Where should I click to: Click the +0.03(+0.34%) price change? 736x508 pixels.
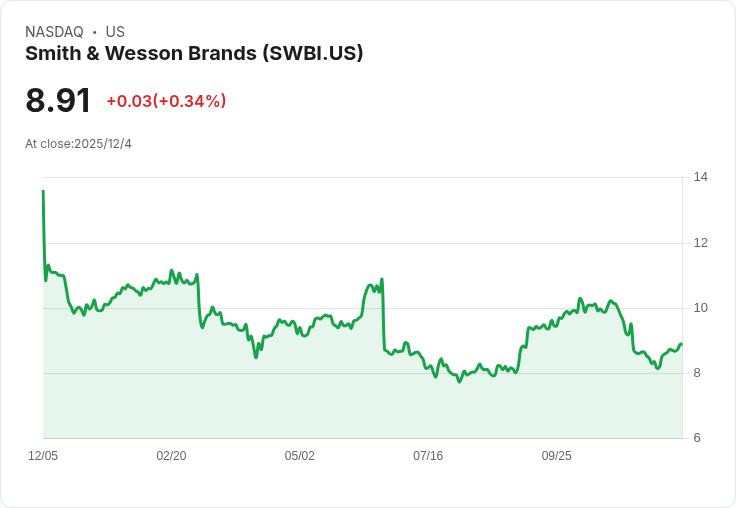166,101
